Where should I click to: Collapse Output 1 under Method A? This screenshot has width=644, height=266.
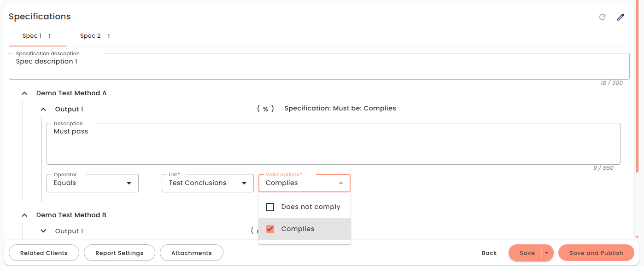(43, 110)
